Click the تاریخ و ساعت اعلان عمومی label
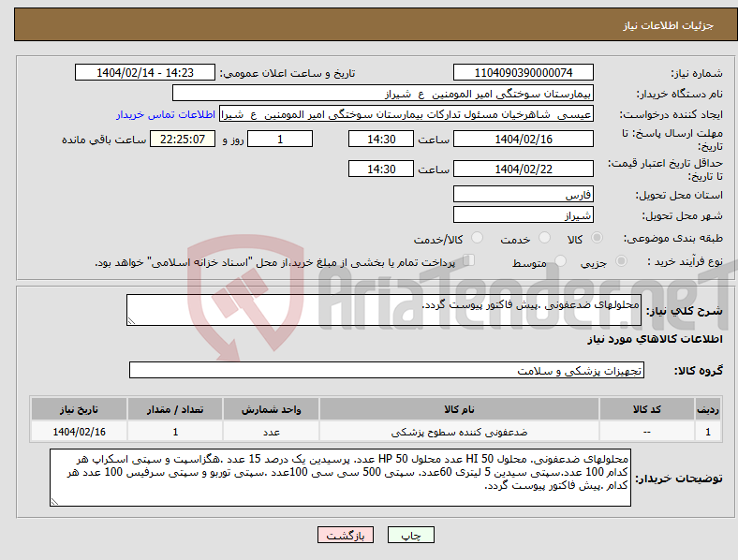Screen dimensions: 738x560 [288, 73]
